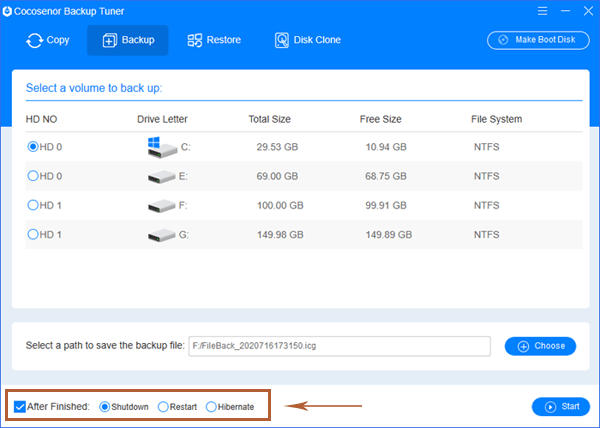Click the File System column header
The image size is (600, 428).
click(496, 119)
